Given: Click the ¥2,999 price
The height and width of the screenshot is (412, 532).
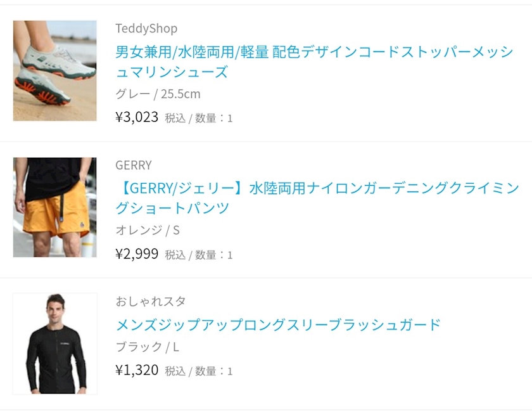Looking at the screenshot, I should (x=137, y=254).
